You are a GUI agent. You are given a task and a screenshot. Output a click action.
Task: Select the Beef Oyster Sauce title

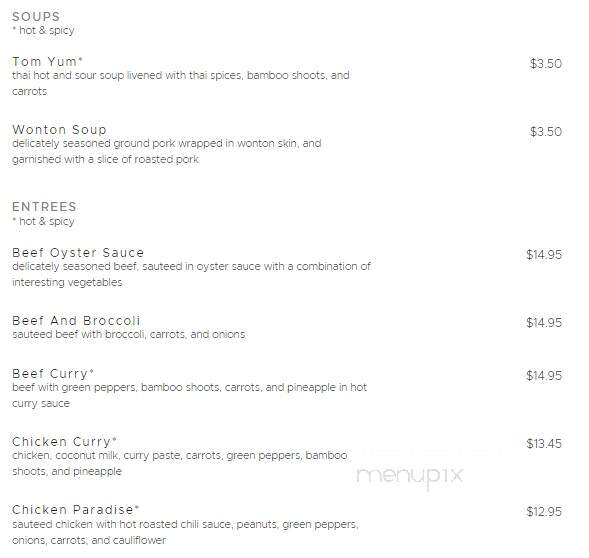78,253
